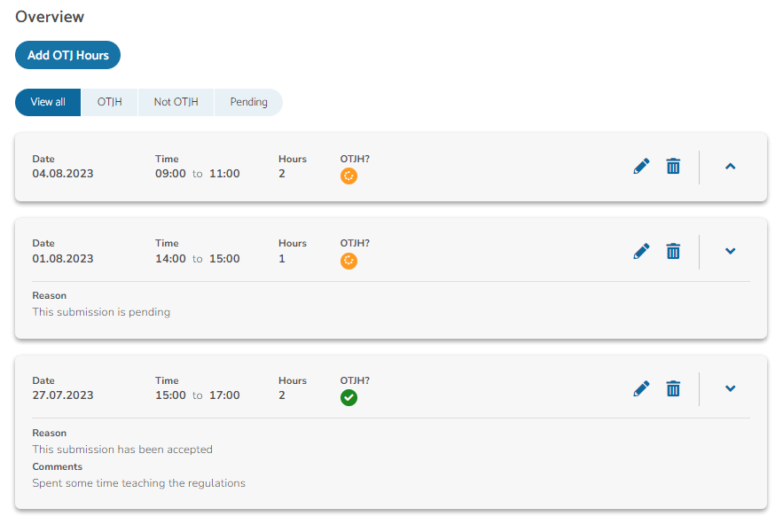Collapse the 04.08.2023 entry with the up chevron
The width and height of the screenshot is (783, 532).
tap(730, 167)
